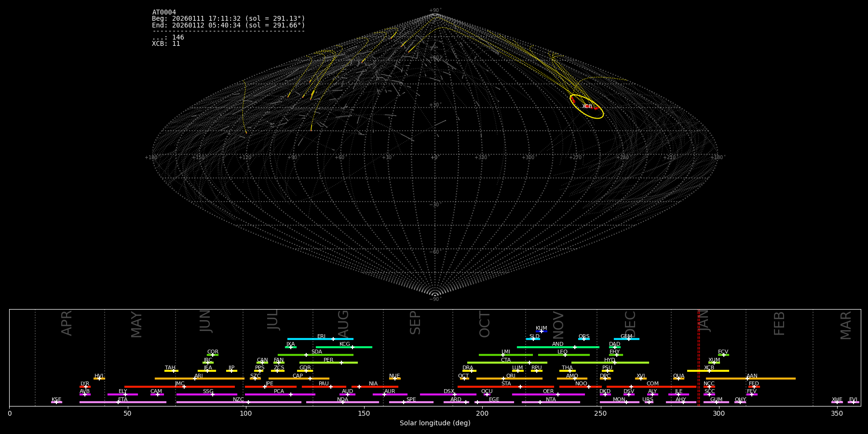868x434 pixels.
Task: Select the PER shower label in the timeline
Action: pyautogui.click(x=328, y=360)
